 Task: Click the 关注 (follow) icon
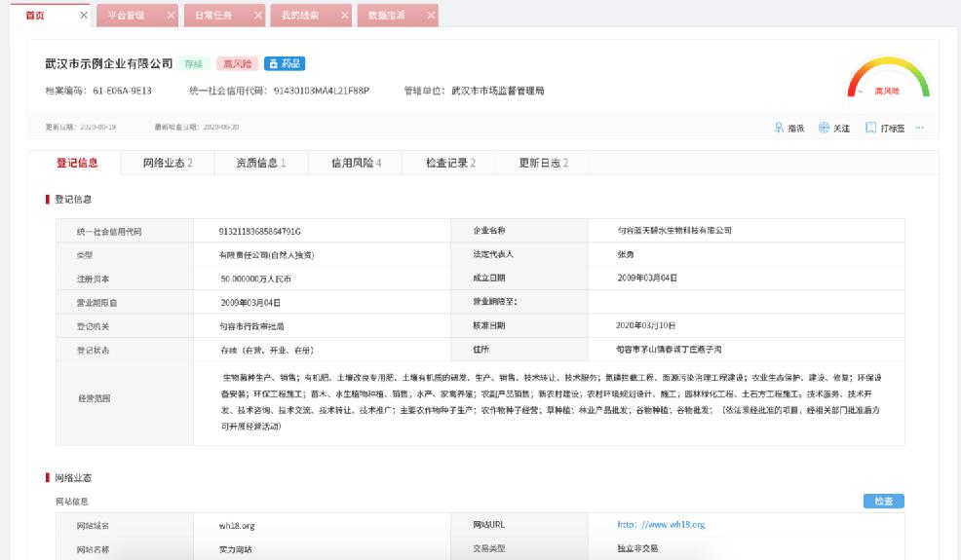tap(823, 128)
